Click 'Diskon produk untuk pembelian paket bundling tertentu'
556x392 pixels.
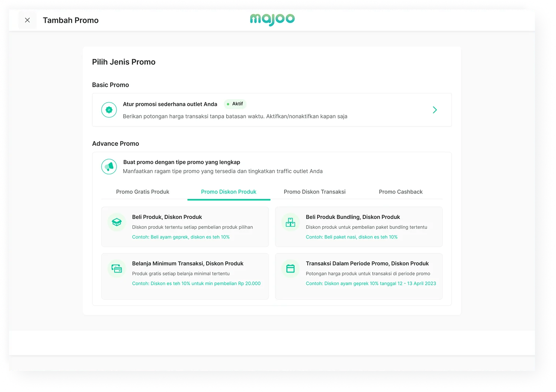(x=367, y=227)
